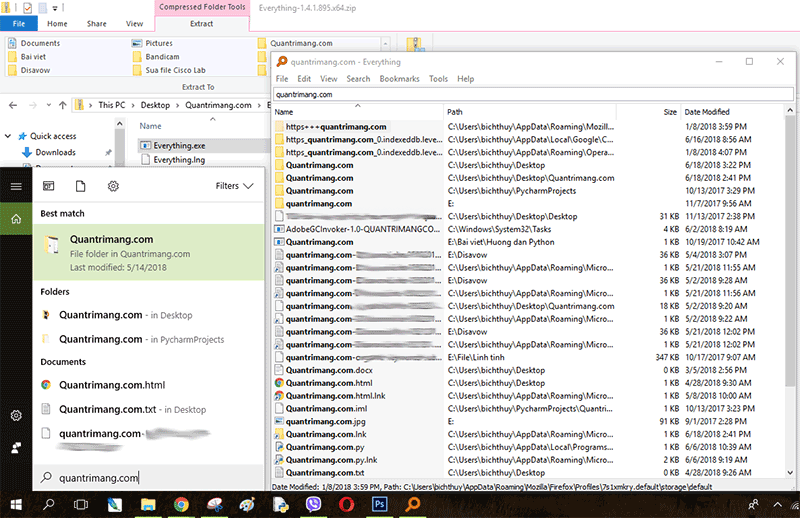Open the Bookmarks menu in Everything

click(x=399, y=79)
